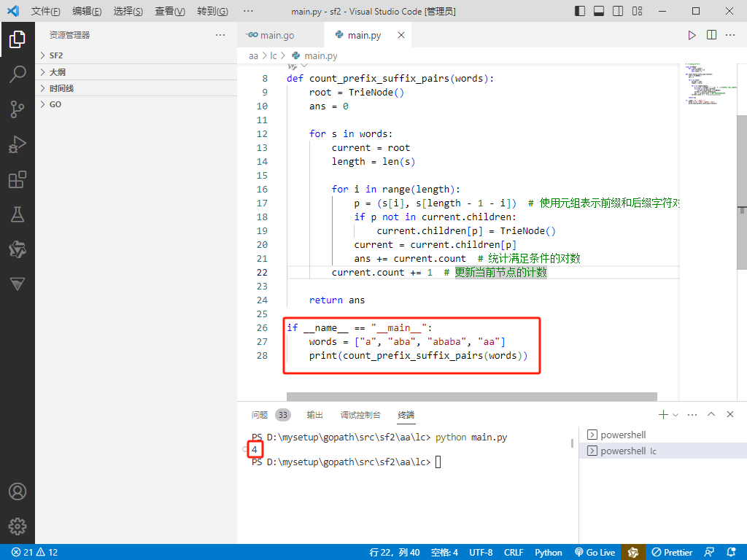Expand the GO section in explorer
Image resolution: width=747 pixels, height=560 pixels.
[x=136, y=104]
